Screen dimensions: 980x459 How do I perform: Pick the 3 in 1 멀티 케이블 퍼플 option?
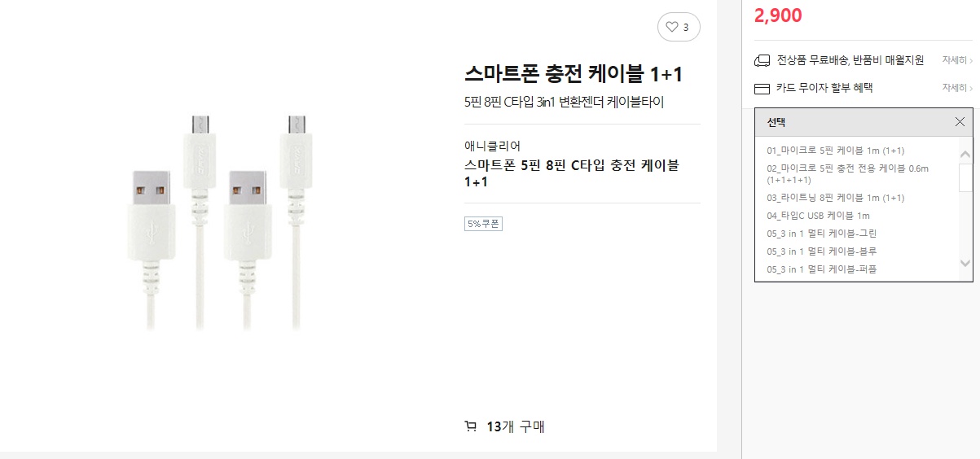click(821, 269)
